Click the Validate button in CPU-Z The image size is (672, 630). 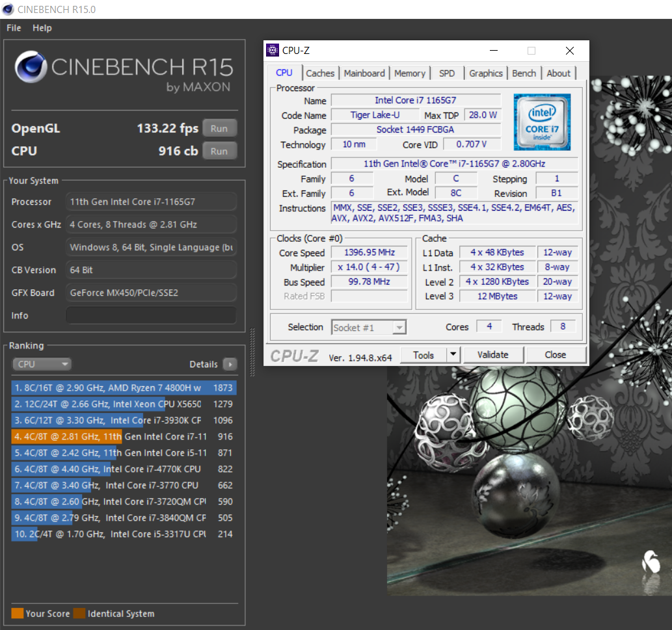[493, 354]
